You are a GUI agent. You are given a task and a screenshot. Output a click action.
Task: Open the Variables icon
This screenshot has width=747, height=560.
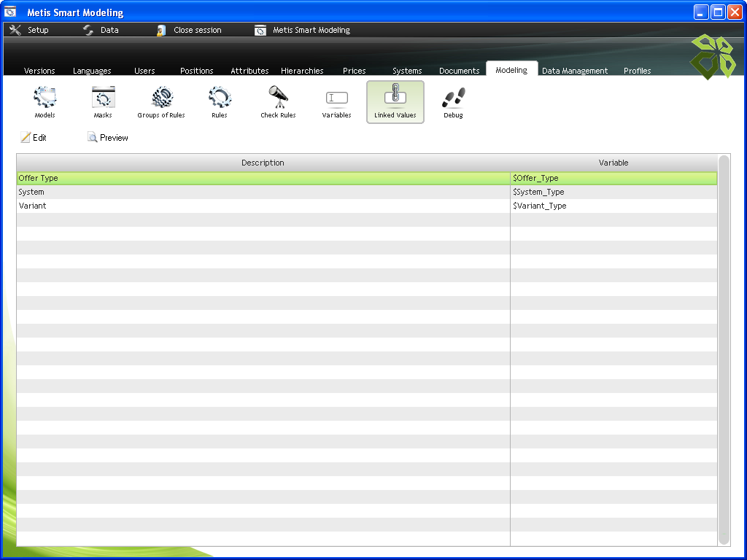[337, 98]
